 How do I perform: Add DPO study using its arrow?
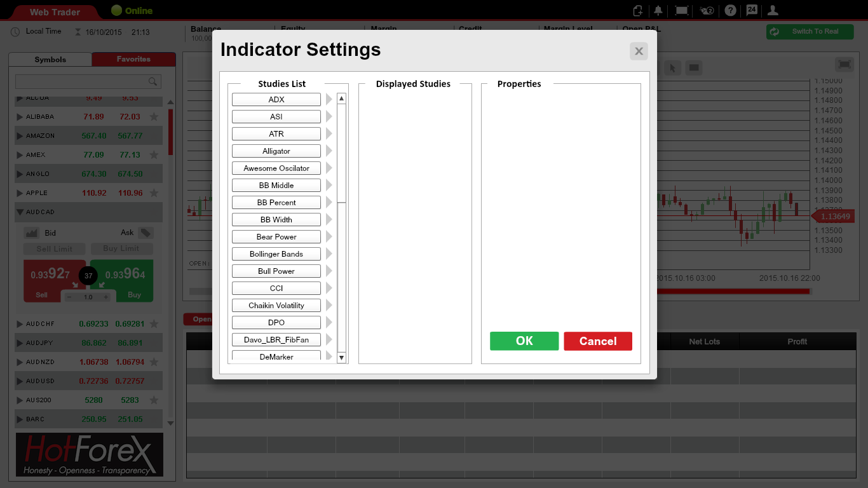329,322
